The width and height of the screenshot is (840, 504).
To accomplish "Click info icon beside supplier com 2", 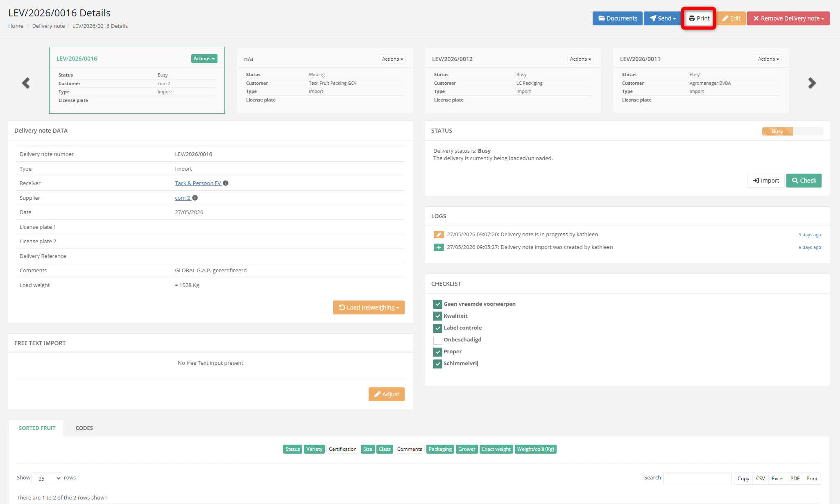I will click(195, 198).
